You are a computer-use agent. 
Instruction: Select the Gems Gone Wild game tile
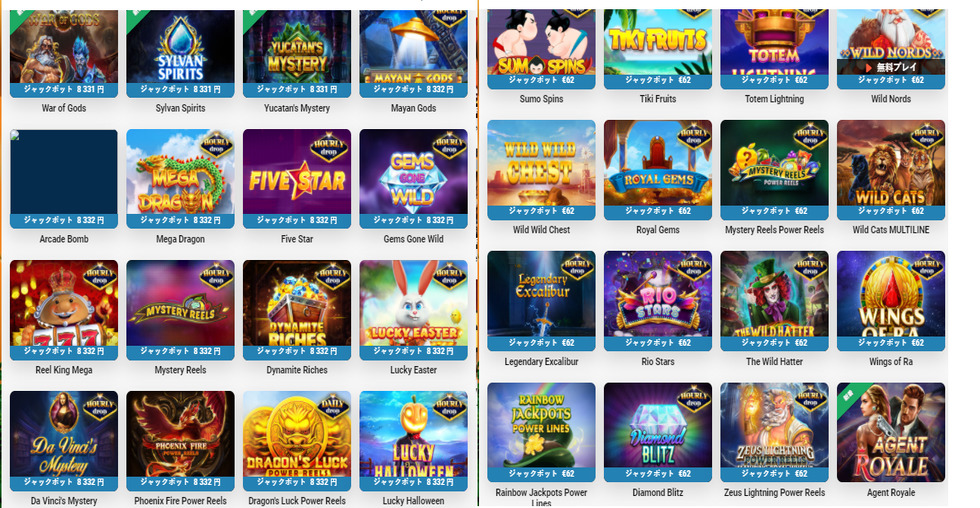413,172
